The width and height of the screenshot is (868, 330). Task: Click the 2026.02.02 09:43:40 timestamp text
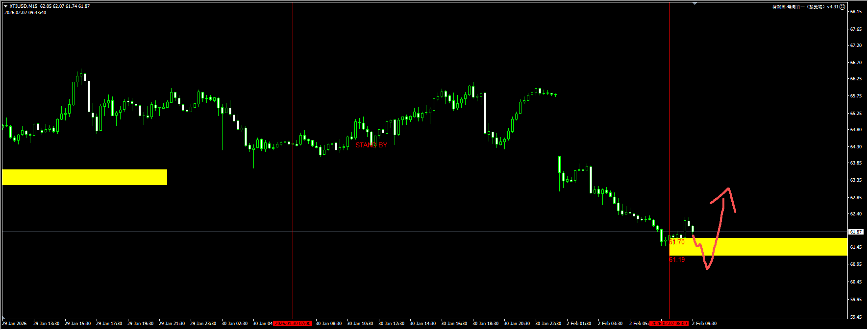[25, 13]
